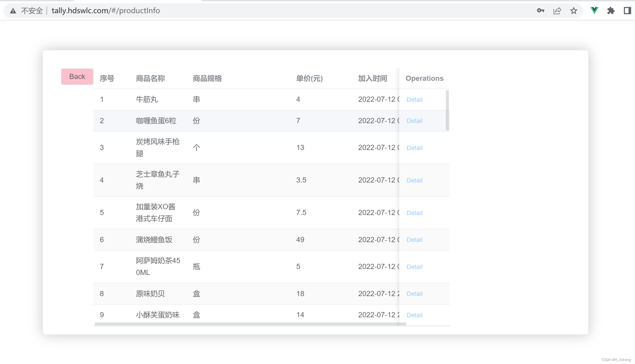Select the 炭烤风味手枪腿 product name cell
Screen dimensions: 635x364
(158, 148)
